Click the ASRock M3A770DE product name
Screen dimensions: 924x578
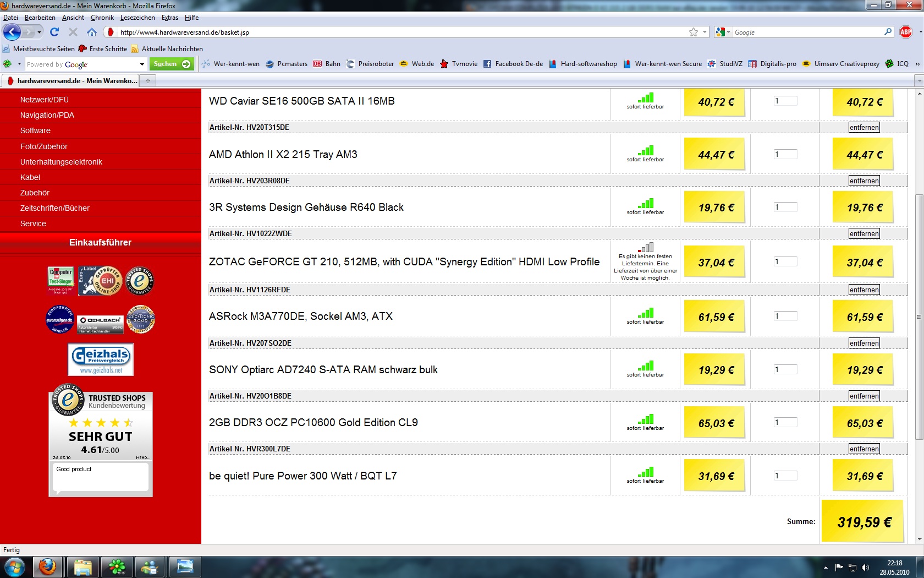click(x=301, y=316)
